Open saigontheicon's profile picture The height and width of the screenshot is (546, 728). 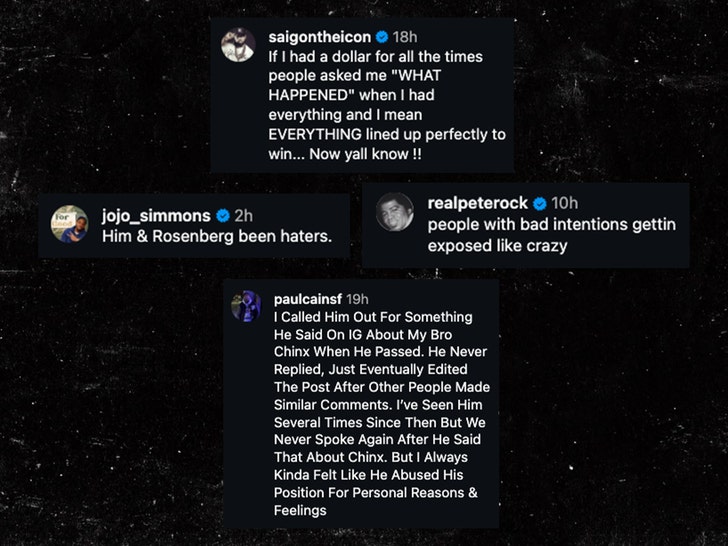[238, 45]
